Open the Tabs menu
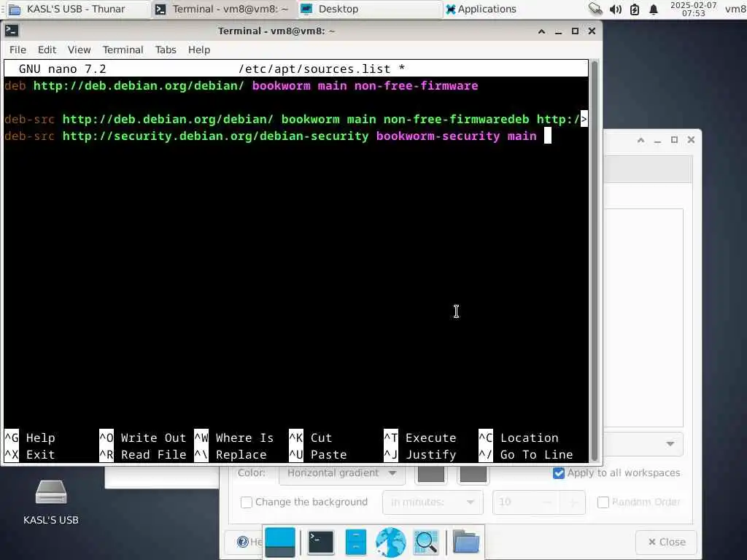This screenshot has width=747, height=560. (166, 50)
